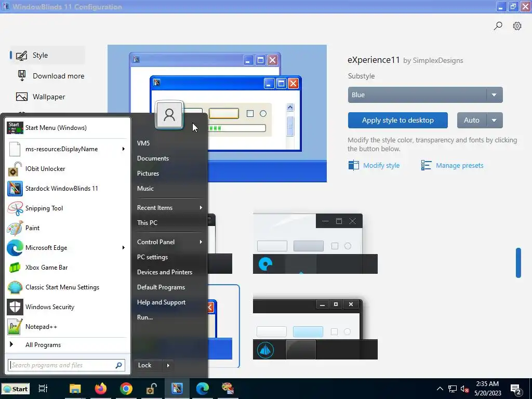Expand ms-resource:DisplayName submenu arrow

[x=124, y=149]
